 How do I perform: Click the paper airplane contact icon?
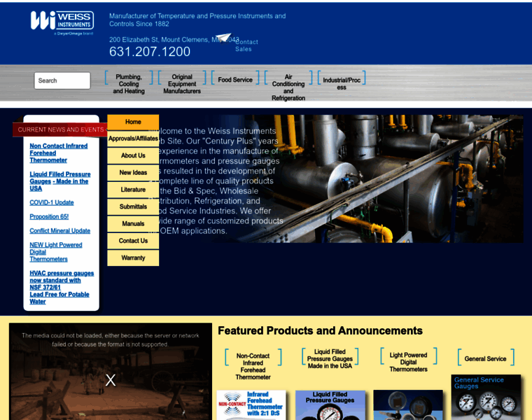pos(223,38)
